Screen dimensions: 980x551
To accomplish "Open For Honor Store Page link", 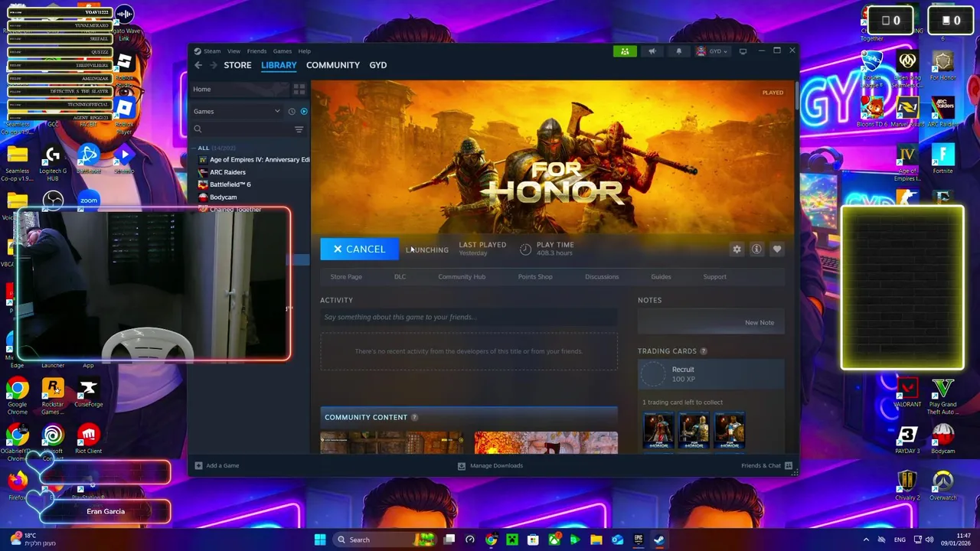I will (346, 276).
